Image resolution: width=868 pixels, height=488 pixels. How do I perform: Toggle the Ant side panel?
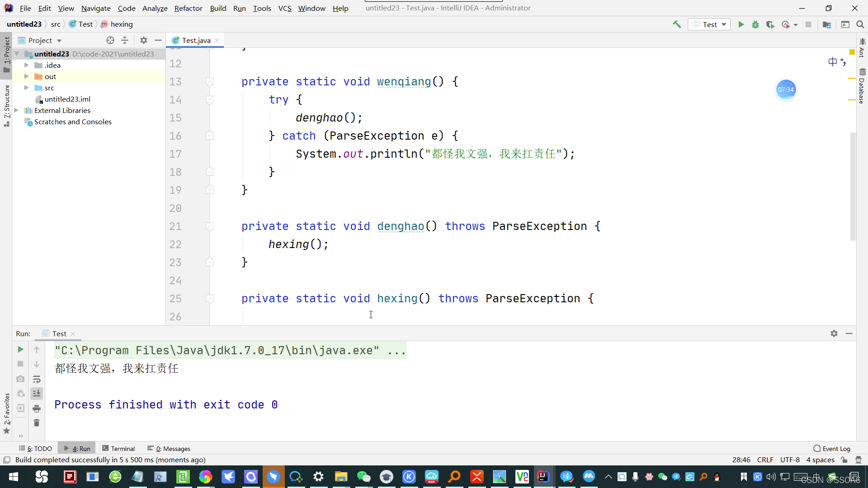[862, 48]
